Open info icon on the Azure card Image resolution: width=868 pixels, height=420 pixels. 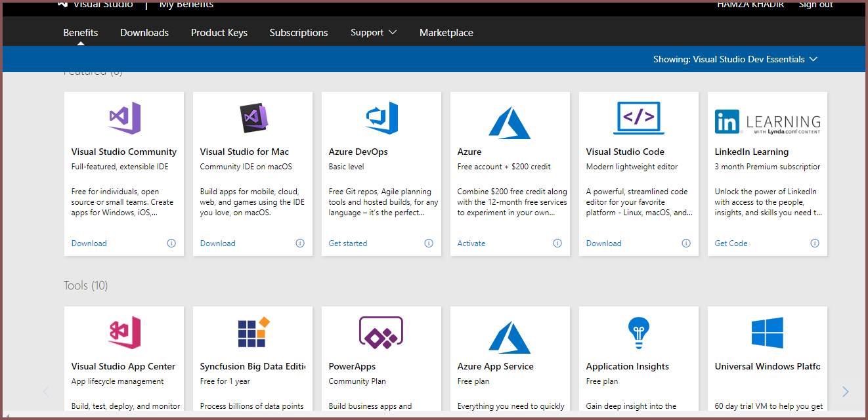pyautogui.click(x=557, y=243)
